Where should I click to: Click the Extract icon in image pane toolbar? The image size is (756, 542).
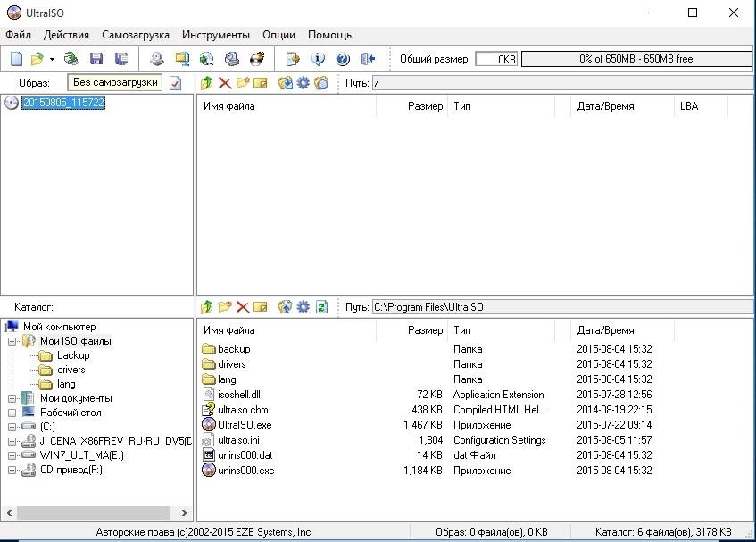click(x=285, y=83)
